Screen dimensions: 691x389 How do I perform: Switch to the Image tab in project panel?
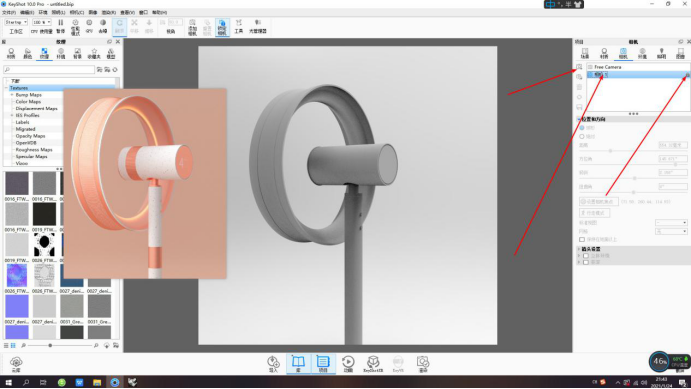click(680, 54)
